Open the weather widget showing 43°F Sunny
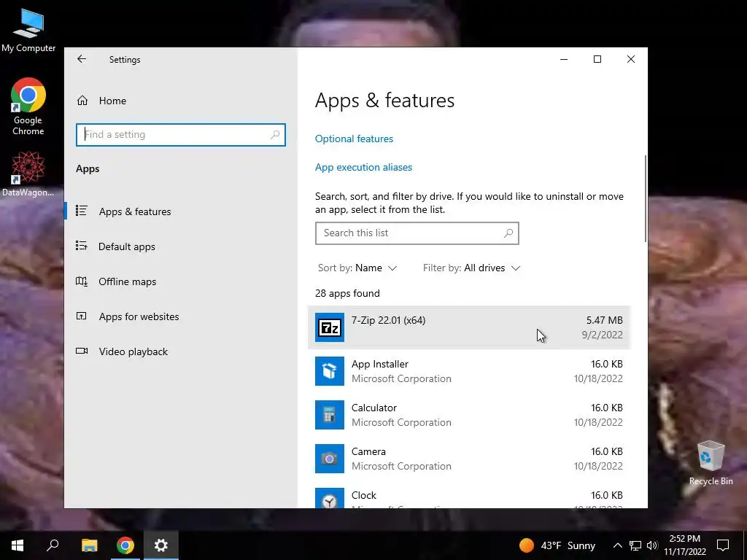The width and height of the screenshot is (747, 560). 557,545
